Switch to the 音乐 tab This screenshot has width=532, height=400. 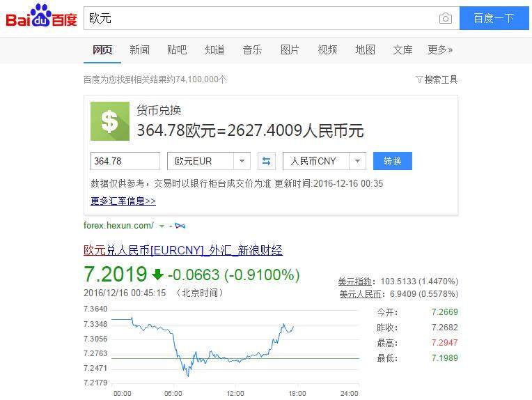(x=252, y=50)
